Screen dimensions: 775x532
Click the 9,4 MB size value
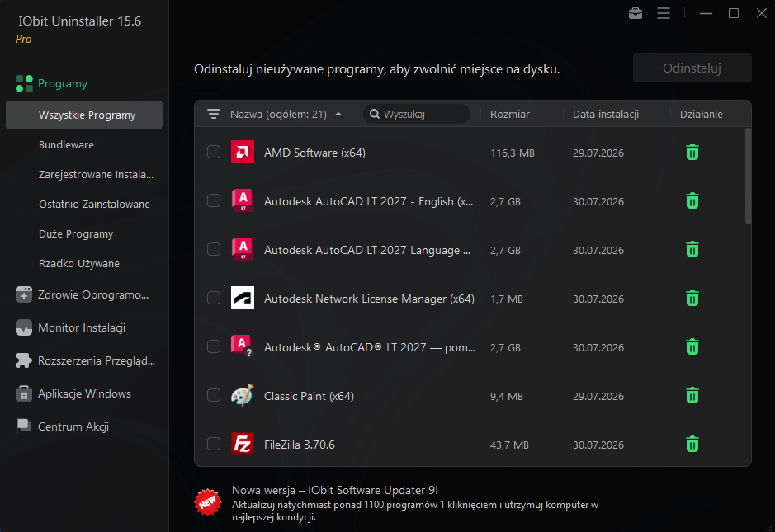click(506, 396)
